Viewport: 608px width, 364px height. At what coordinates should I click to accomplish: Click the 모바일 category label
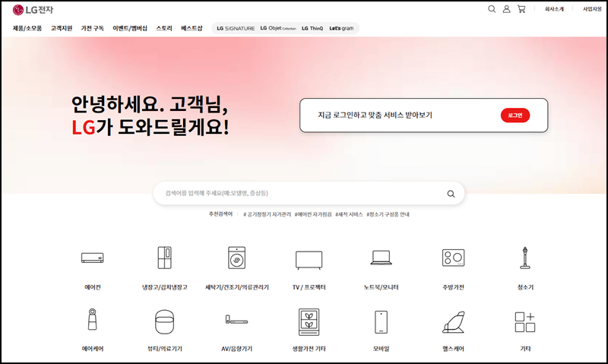382,349
